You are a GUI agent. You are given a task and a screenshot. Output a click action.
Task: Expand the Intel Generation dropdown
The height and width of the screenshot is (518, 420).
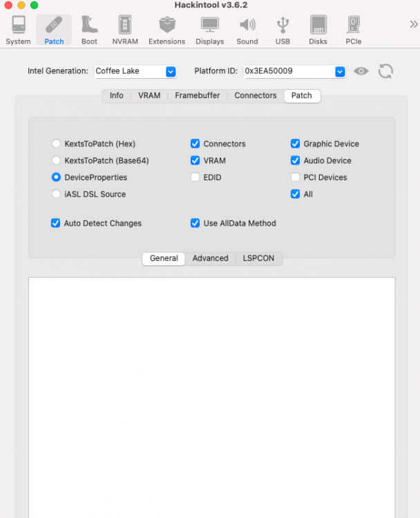tap(171, 71)
